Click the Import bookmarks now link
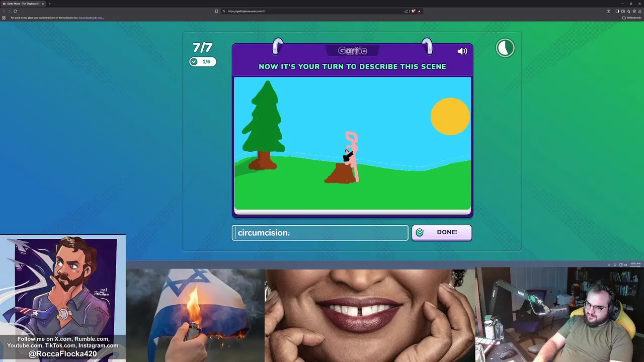644x362 pixels. [x=91, y=18]
